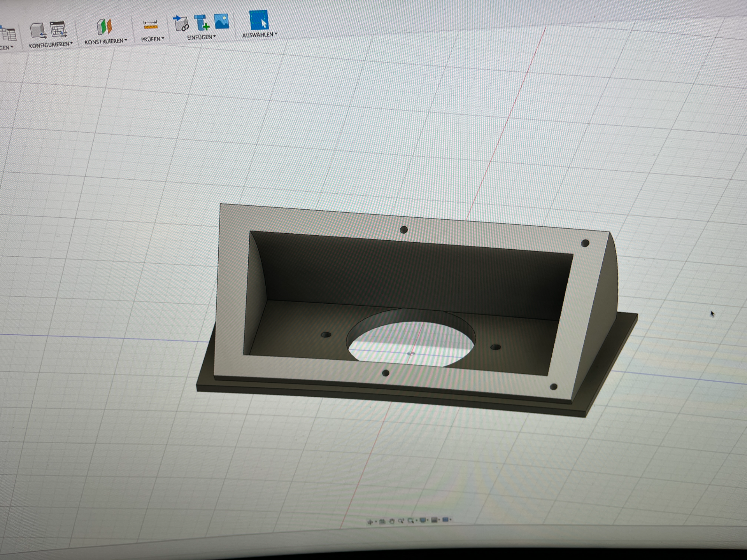Viewport: 747px width, 560px height.
Task: Select the Konstruieren offset plane icon
Action: click(104, 26)
